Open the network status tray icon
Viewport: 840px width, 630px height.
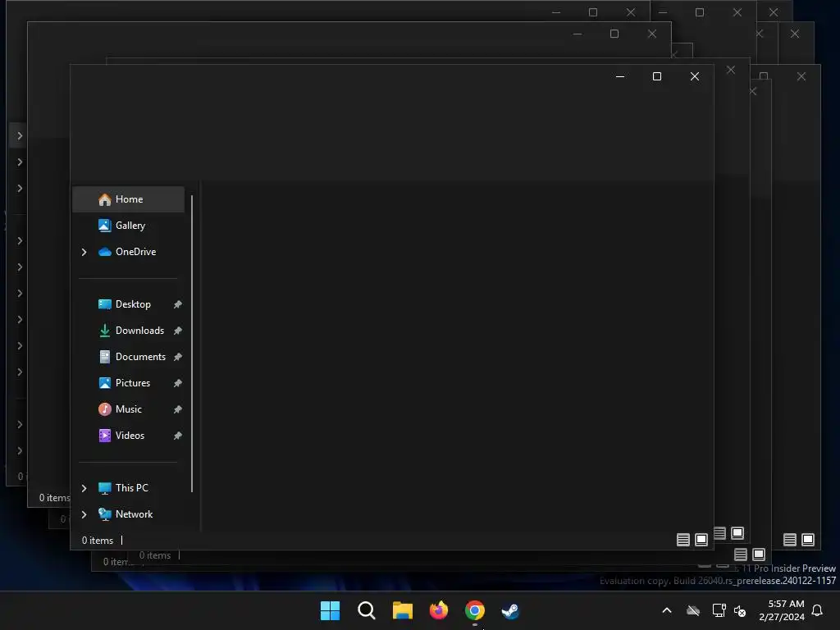click(719, 610)
